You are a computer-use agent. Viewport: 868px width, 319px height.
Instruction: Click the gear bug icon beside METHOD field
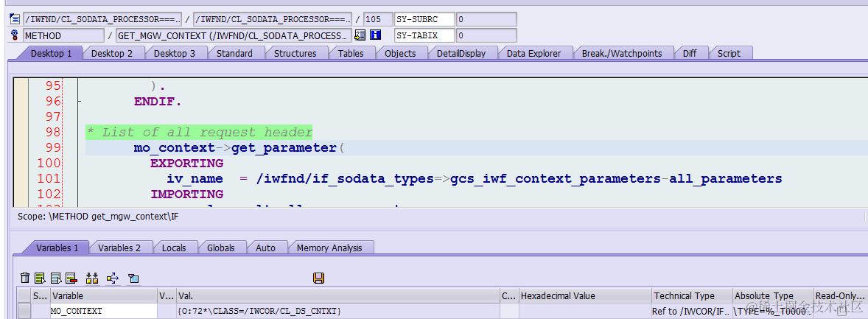point(15,35)
